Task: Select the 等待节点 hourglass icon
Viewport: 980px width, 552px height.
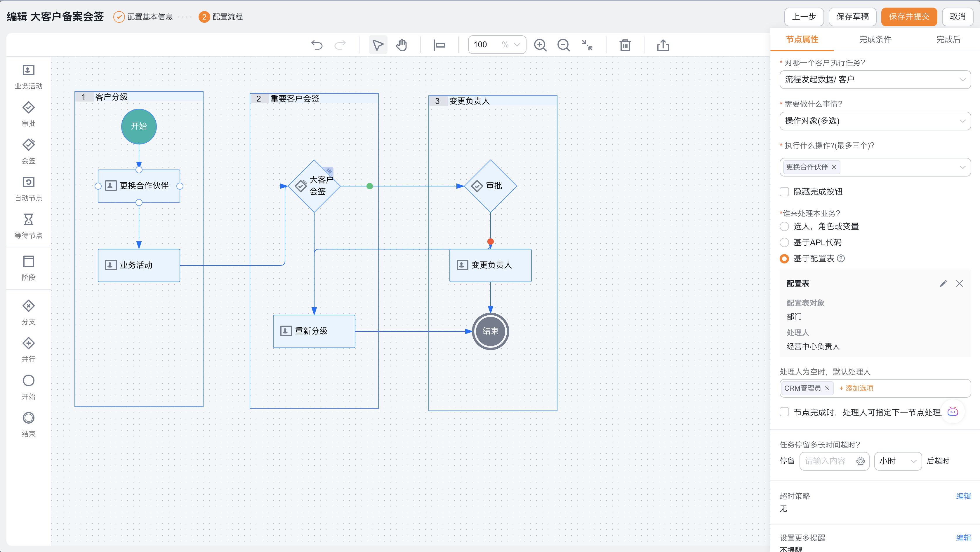Action: pyautogui.click(x=29, y=219)
